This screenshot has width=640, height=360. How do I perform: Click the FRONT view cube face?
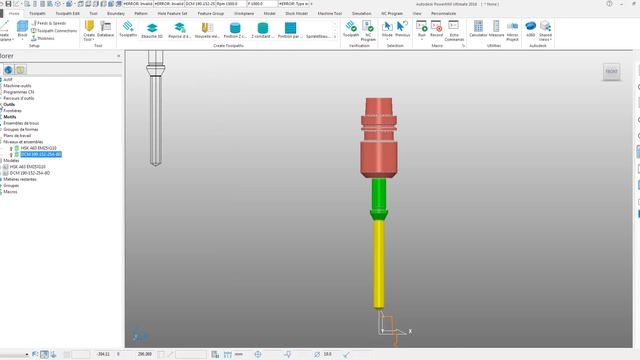coord(611,71)
